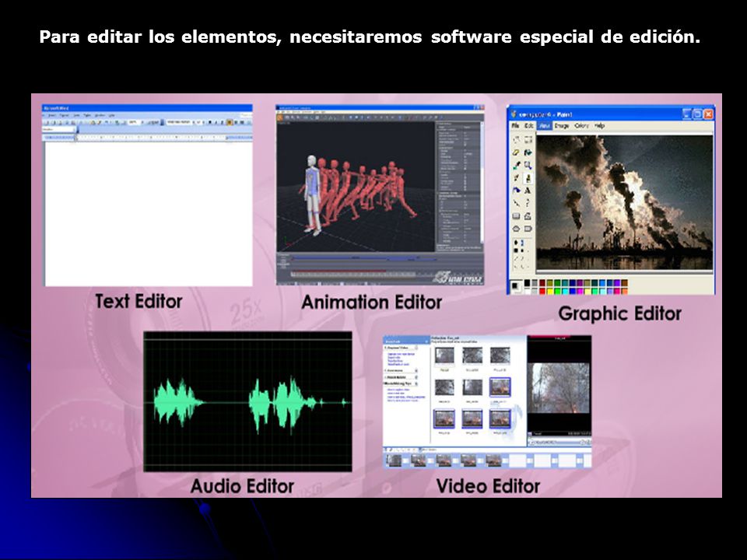747x560 pixels.
Task: Select the Polygon tool in Paint
Action: point(528,216)
